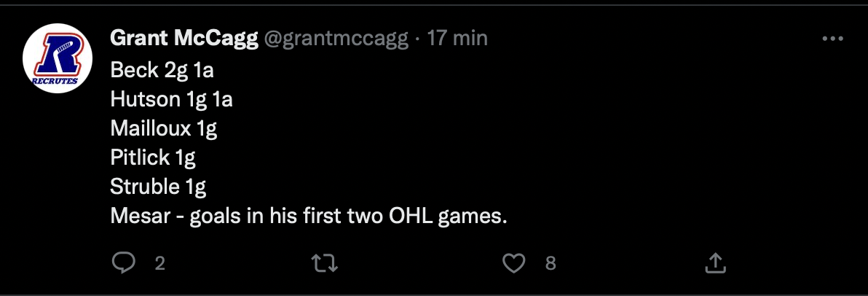This screenshot has width=868, height=296.
Task: Click the Pitlick 1g line
Action: 154,157
